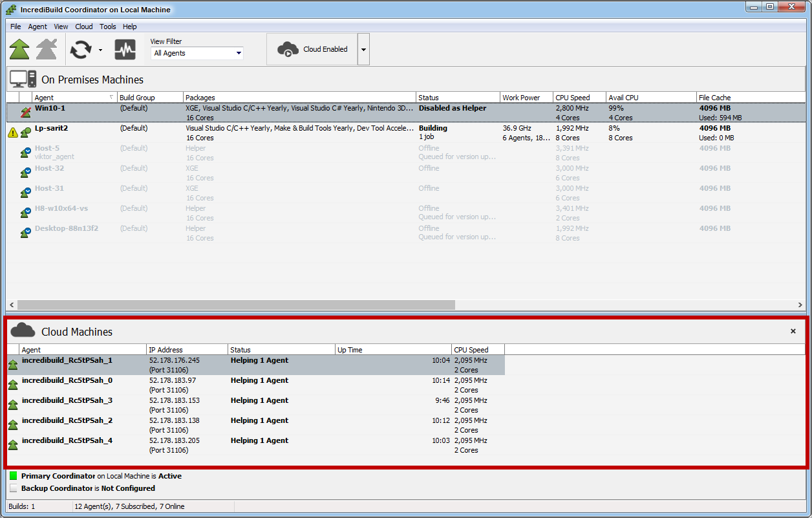Click the Desktop-88n13f2 agent icon
Screen dimensions: 812x518
(25, 233)
